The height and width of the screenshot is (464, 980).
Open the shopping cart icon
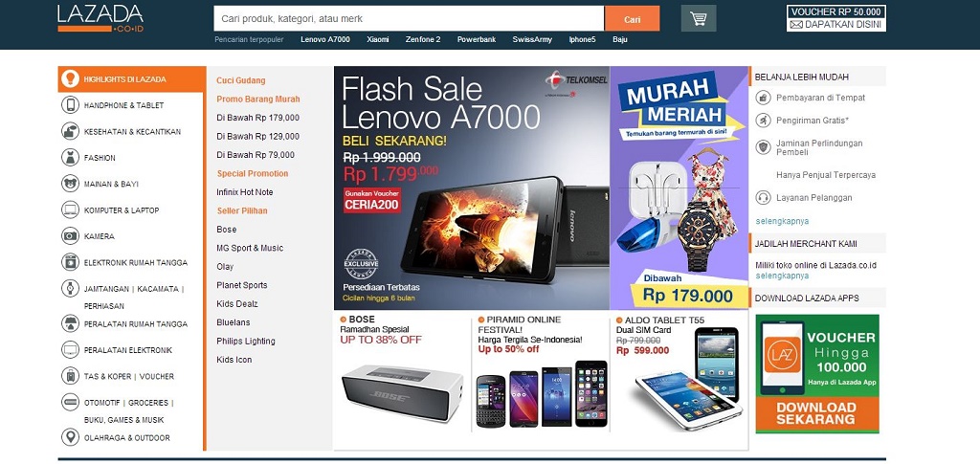click(x=698, y=19)
